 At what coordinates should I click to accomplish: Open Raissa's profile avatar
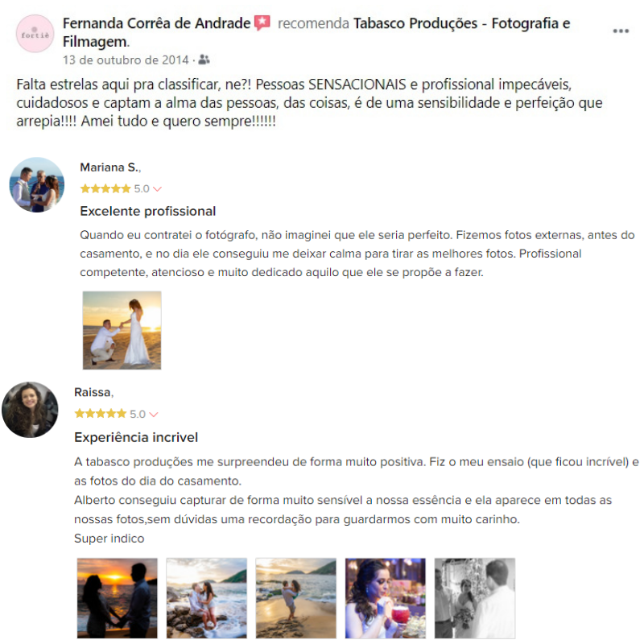pos(30,410)
